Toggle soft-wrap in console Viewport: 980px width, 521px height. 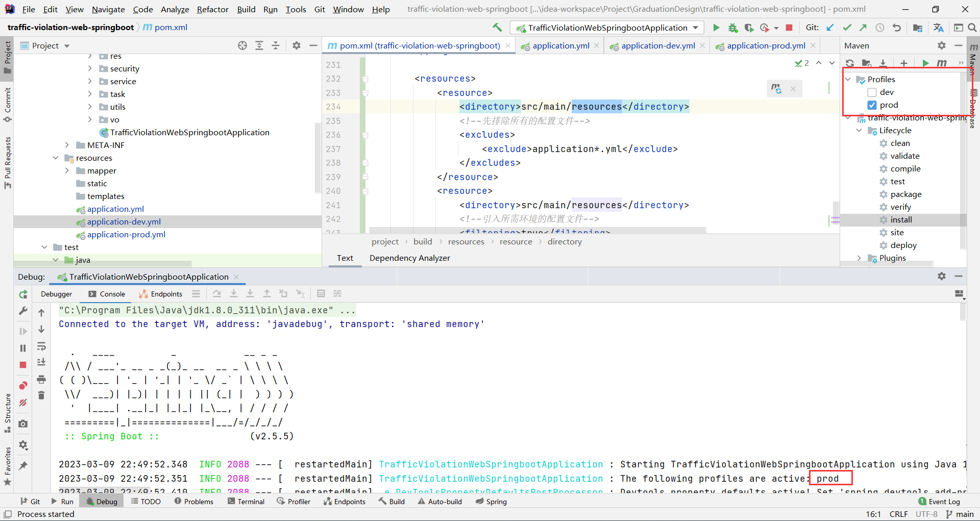coord(41,346)
